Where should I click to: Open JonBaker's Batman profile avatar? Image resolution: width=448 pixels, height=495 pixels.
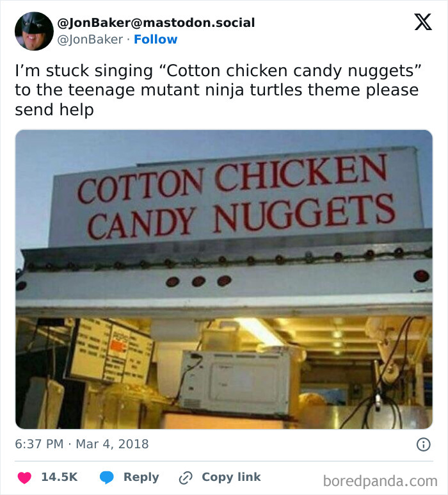(x=33, y=31)
